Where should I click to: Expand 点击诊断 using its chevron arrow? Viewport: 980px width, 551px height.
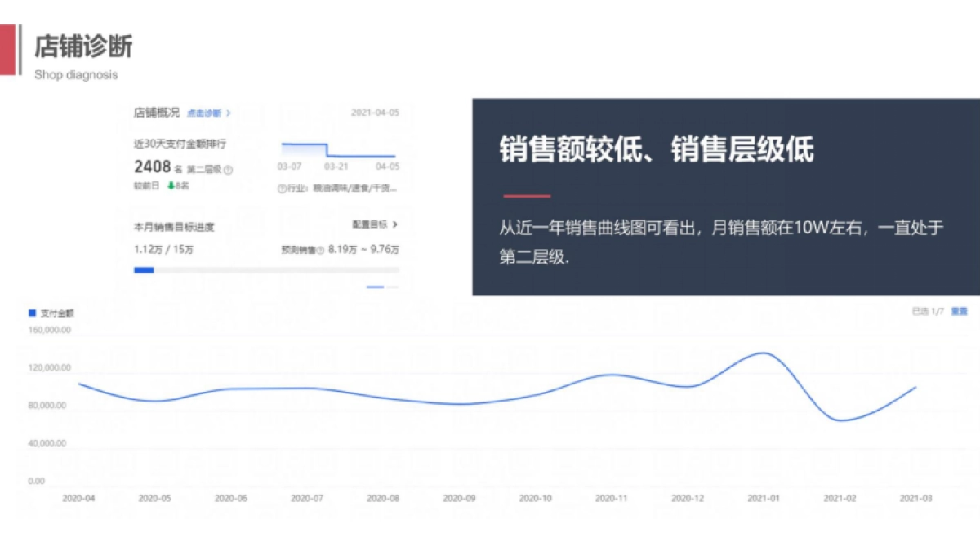[229, 114]
